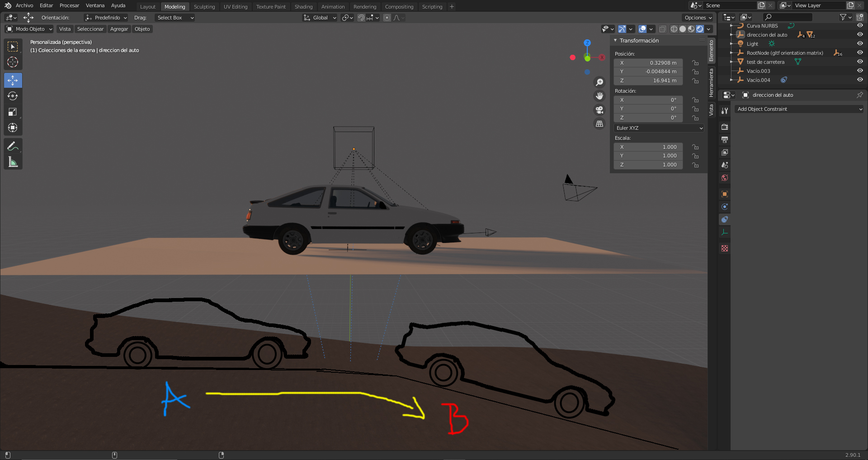Select the Cursor tool
The width and height of the screenshot is (868, 460).
pyautogui.click(x=13, y=62)
